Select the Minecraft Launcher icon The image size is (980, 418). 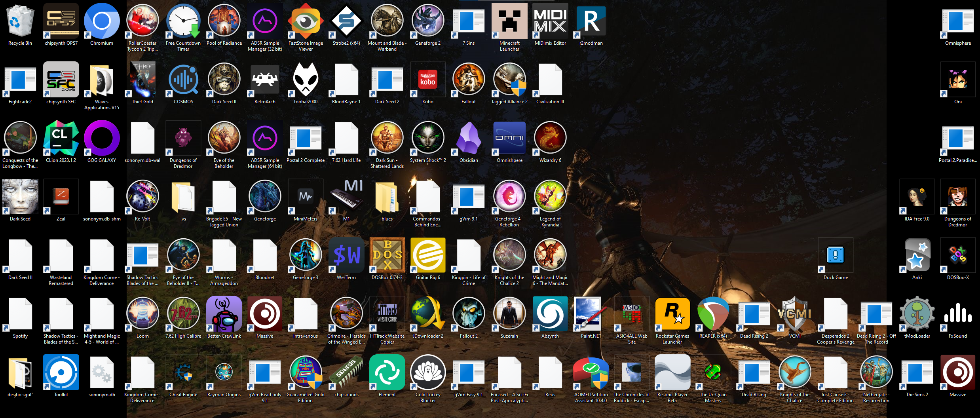(509, 21)
